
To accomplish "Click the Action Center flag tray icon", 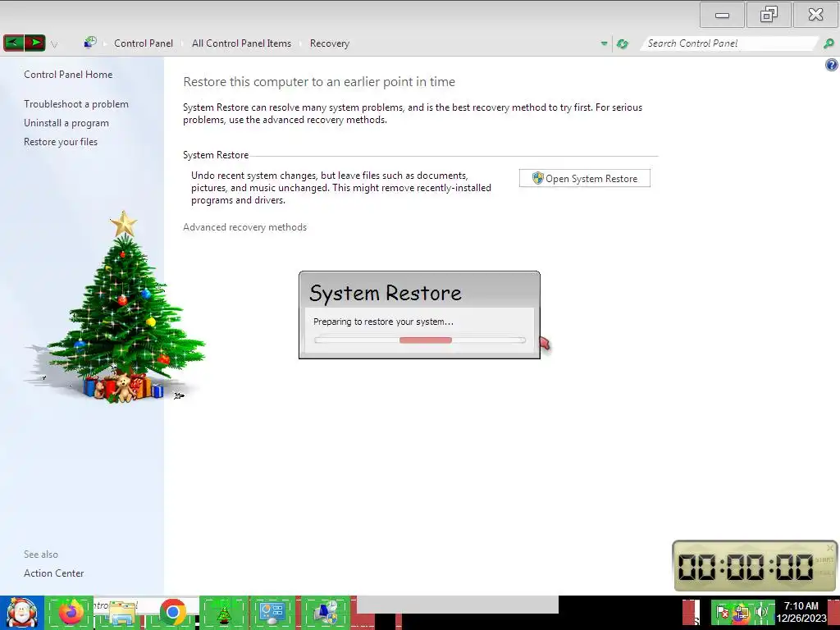I will (x=722, y=612).
